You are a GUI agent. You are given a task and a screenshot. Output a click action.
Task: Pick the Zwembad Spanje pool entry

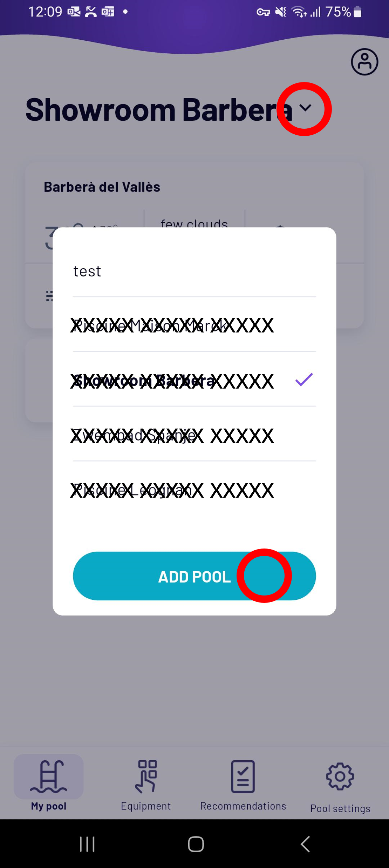[x=194, y=435]
